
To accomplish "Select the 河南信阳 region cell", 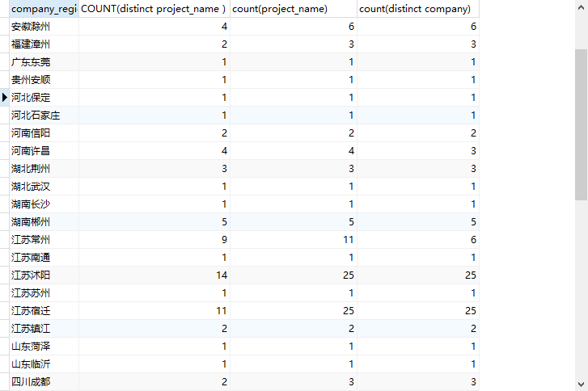I will pos(44,133).
